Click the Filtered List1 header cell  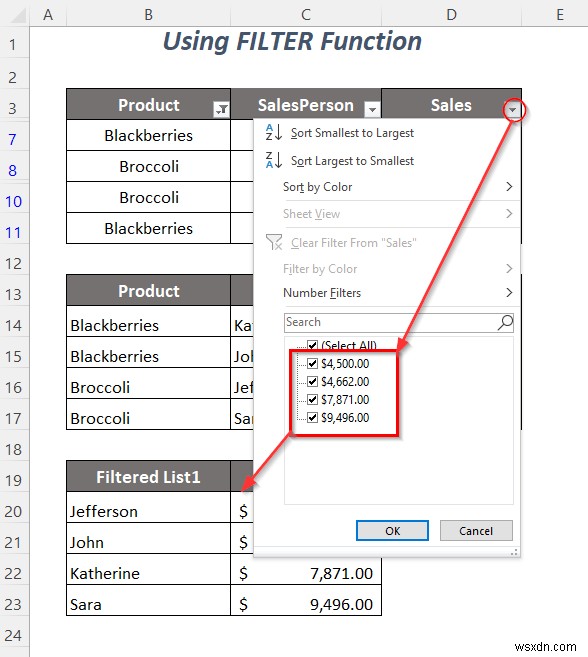(149, 476)
